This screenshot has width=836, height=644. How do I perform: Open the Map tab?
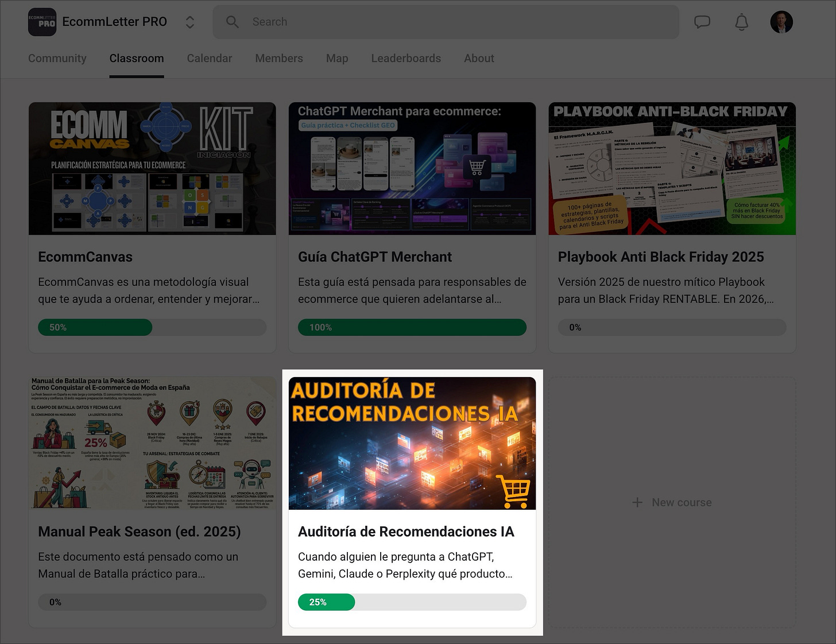(x=337, y=58)
